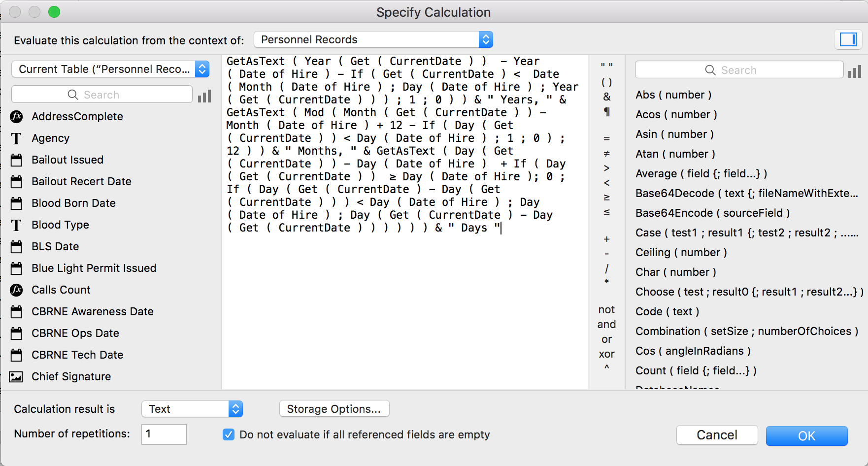Open the Current Table dropdown

pyautogui.click(x=110, y=69)
